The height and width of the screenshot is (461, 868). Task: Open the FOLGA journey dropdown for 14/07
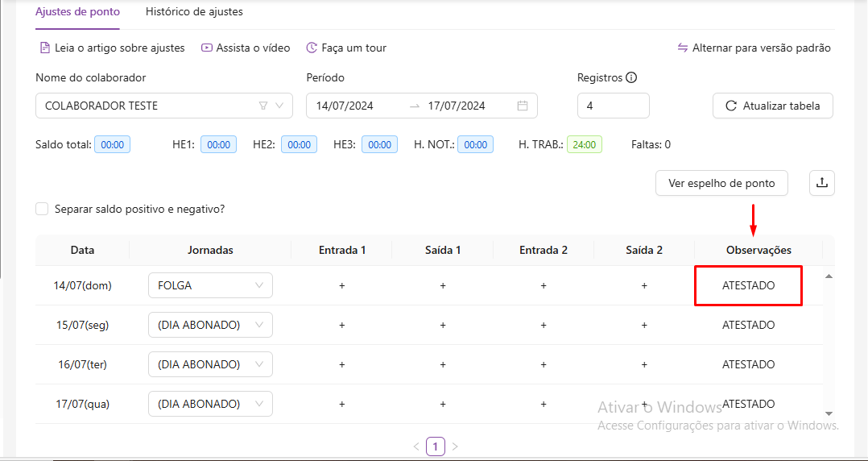pos(210,285)
